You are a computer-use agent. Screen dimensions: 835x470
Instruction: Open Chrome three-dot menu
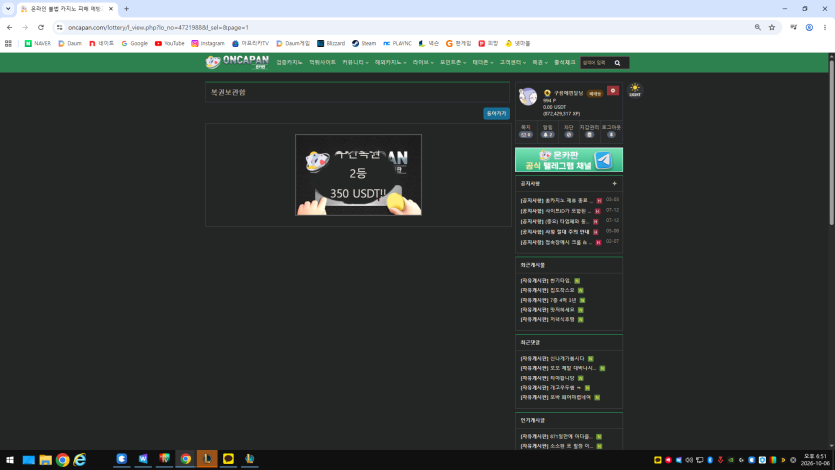824,27
